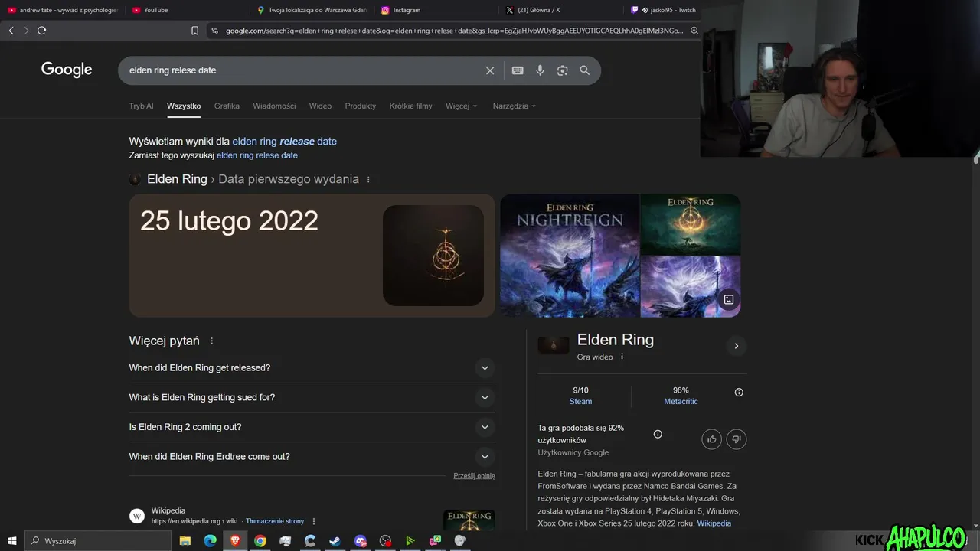Image resolution: width=980 pixels, height=551 pixels.
Task: Click the zoom magnifier icon in address bar
Action: tap(694, 31)
